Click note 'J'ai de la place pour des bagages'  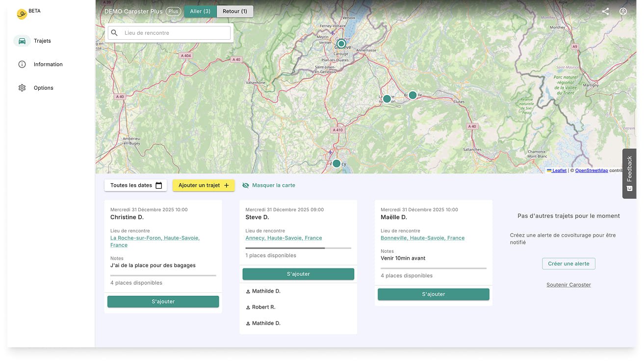153,265
